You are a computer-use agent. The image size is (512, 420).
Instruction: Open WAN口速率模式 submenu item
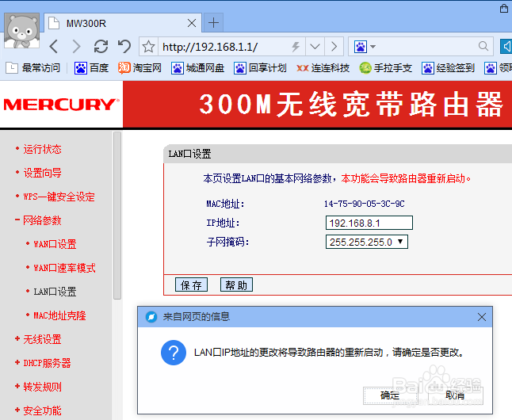[x=65, y=268]
